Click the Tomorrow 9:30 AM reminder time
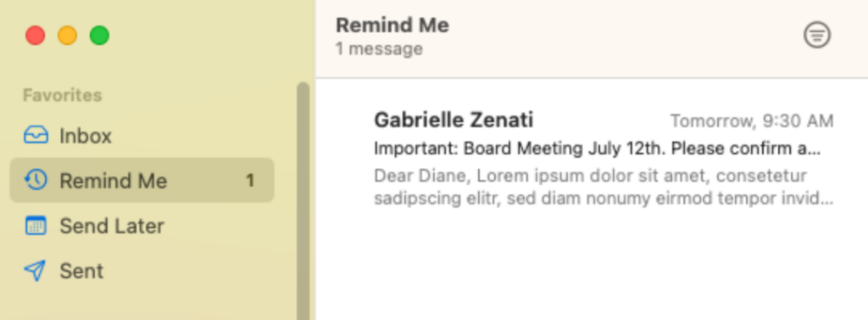This screenshot has width=868, height=320. coord(752,121)
